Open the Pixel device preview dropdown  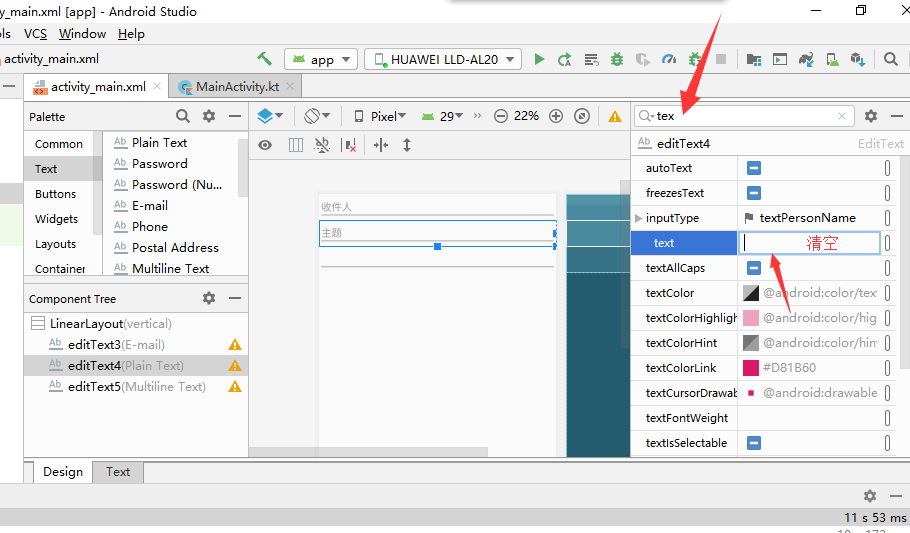380,116
